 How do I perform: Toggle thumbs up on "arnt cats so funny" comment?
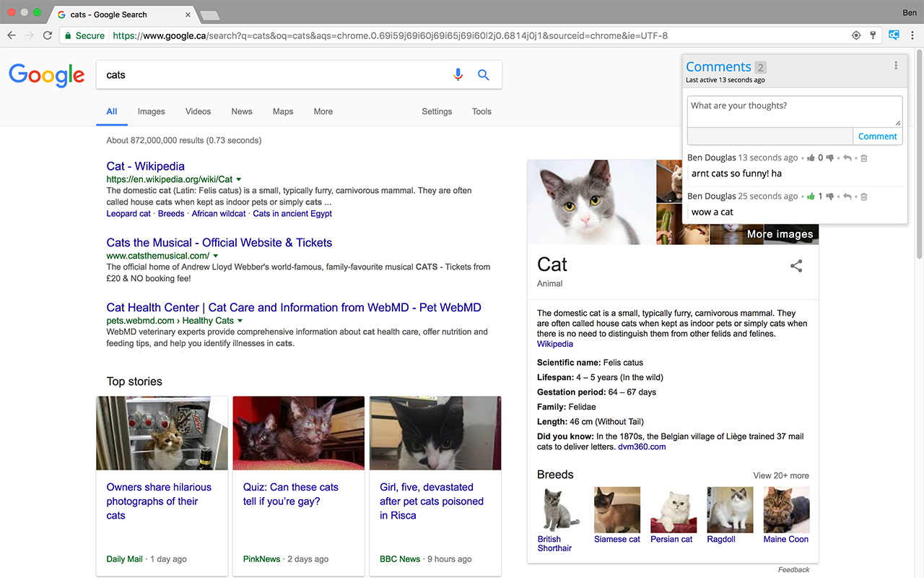(x=811, y=158)
